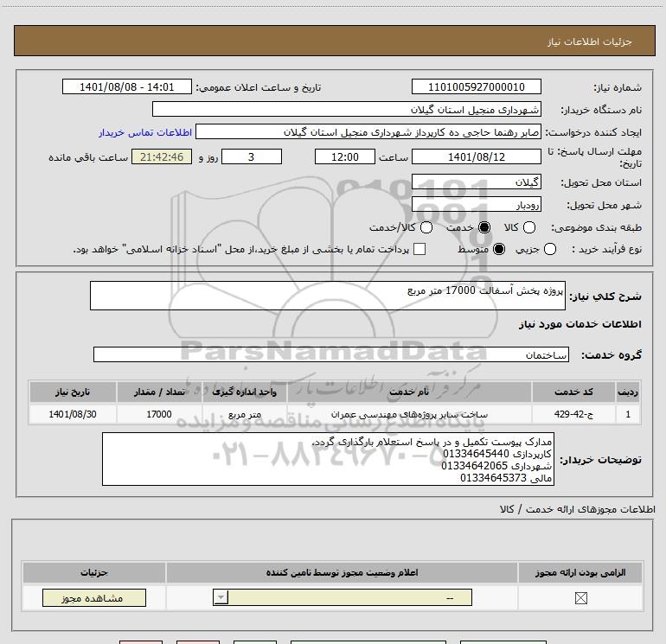Click the تعداد / مقدار column header

tap(159, 392)
